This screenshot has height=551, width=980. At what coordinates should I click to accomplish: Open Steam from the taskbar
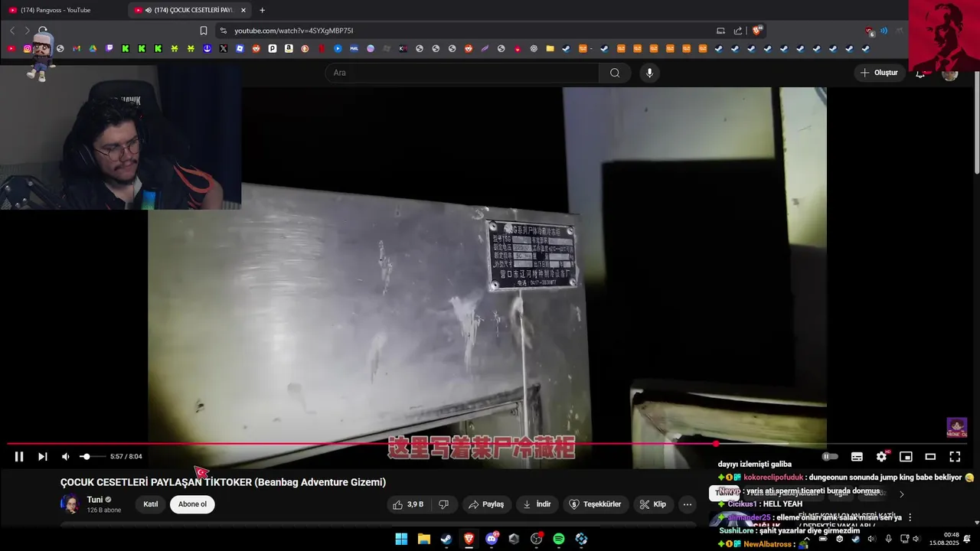446,539
